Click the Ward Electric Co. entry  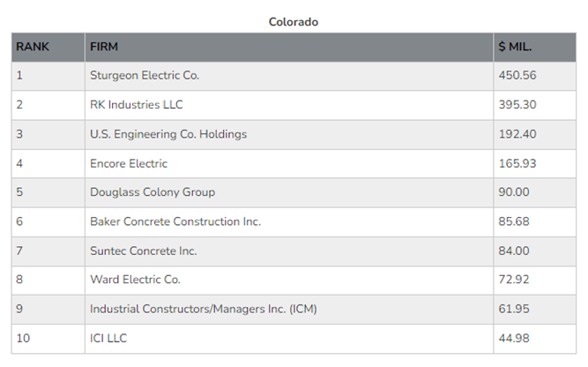(x=135, y=280)
